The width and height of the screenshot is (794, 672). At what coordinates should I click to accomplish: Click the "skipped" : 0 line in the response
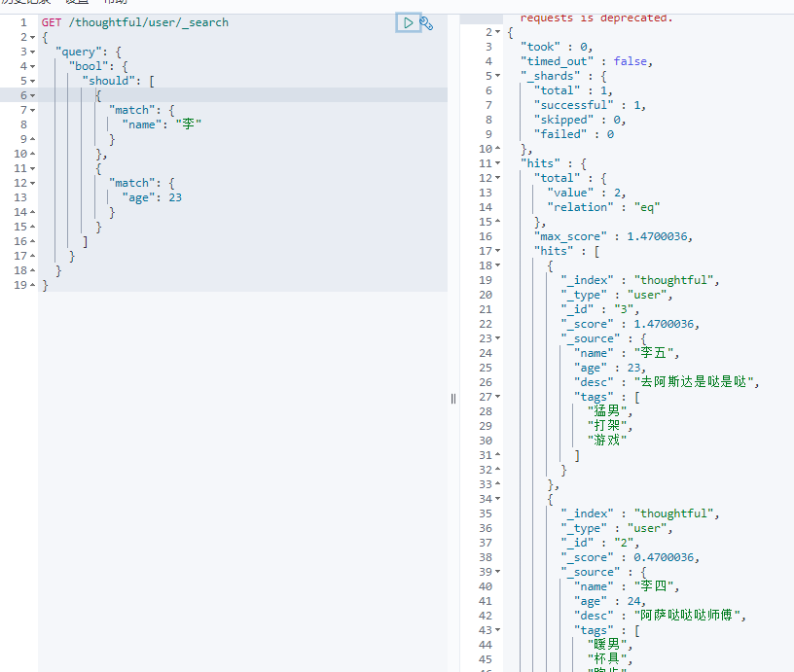click(x=580, y=120)
